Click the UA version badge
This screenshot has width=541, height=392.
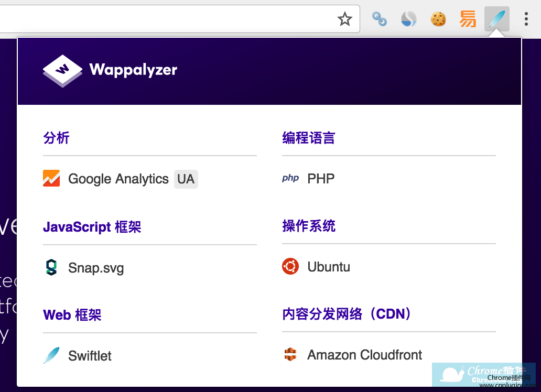click(186, 179)
